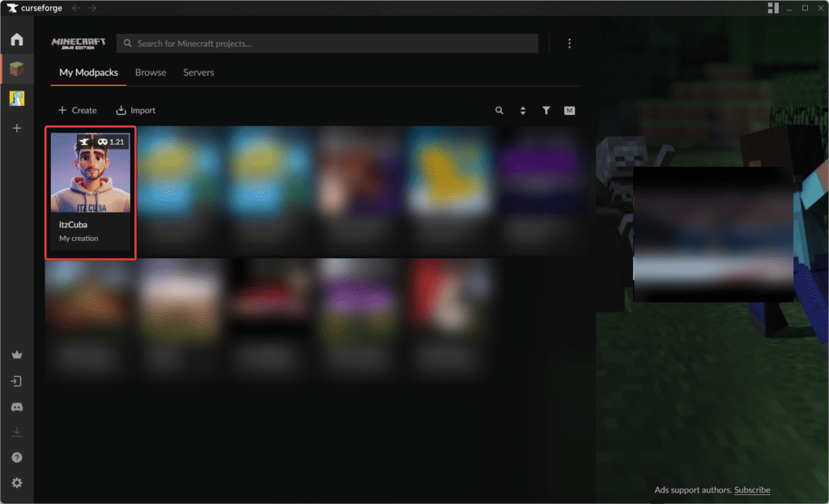The image size is (829, 504).
Task: Expand the three-dot more options menu
Action: pos(569,43)
